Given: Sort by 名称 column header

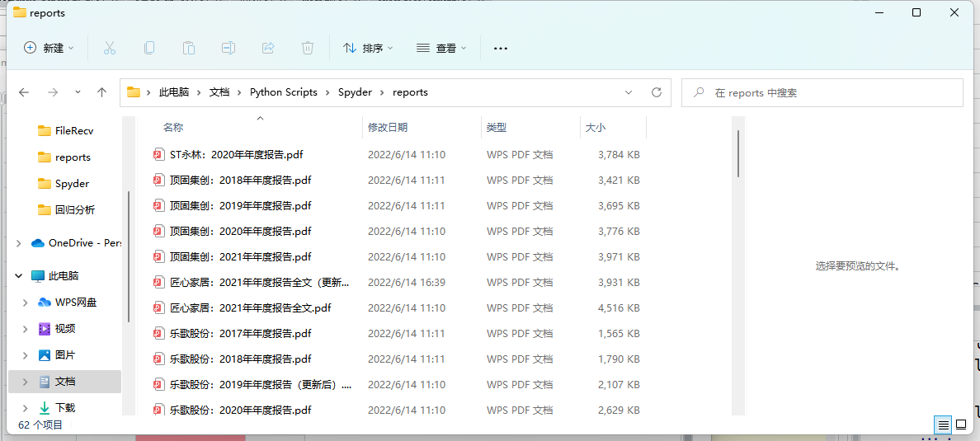Looking at the screenshot, I should (x=173, y=127).
